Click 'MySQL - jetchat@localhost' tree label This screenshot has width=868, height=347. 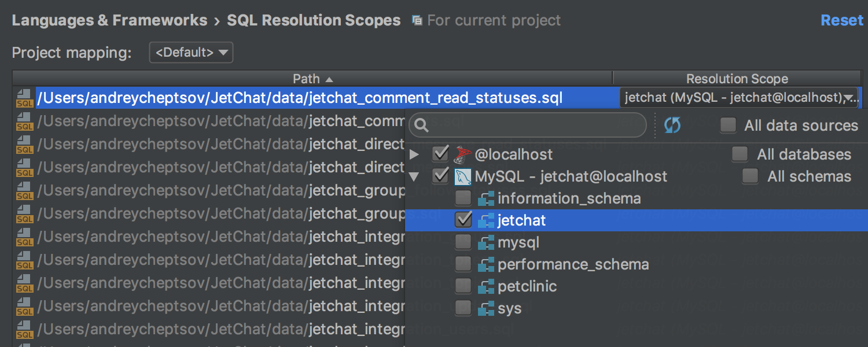tap(571, 176)
